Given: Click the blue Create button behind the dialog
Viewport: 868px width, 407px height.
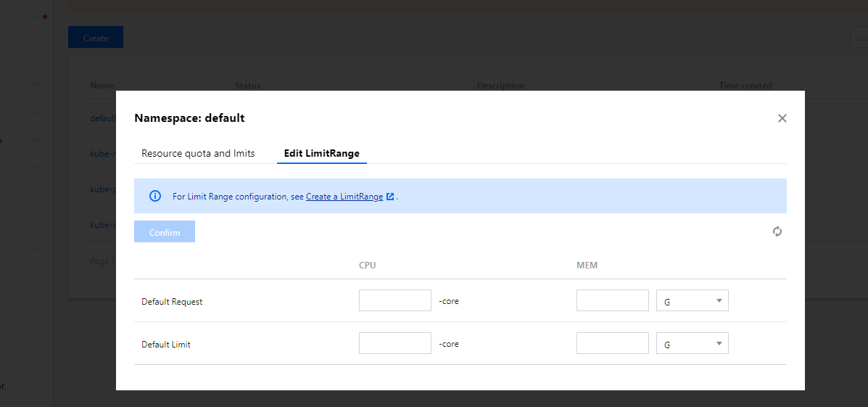Looking at the screenshot, I should tap(95, 38).
